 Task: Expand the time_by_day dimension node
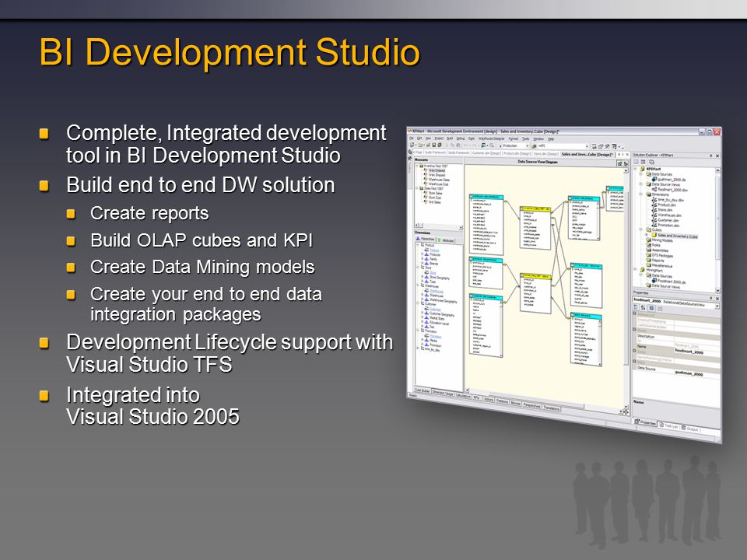tap(418, 348)
